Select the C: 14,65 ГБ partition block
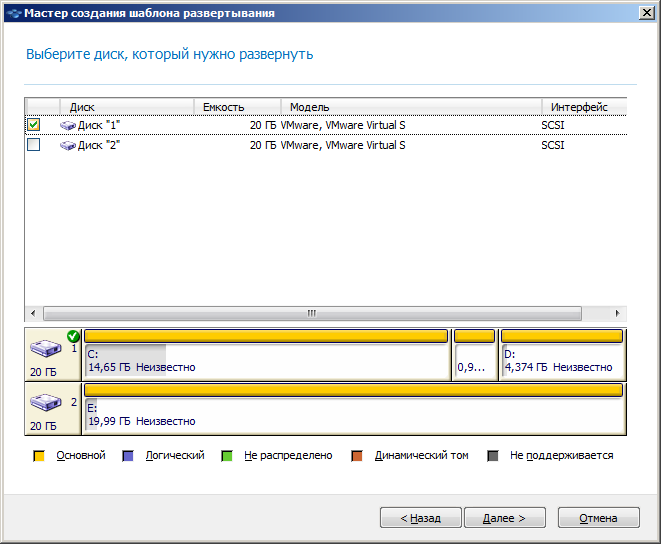This screenshot has width=661, height=544. click(266, 355)
